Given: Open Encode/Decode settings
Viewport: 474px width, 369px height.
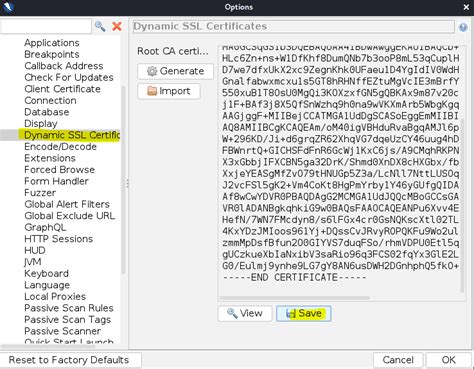Looking at the screenshot, I should click(60, 147).
